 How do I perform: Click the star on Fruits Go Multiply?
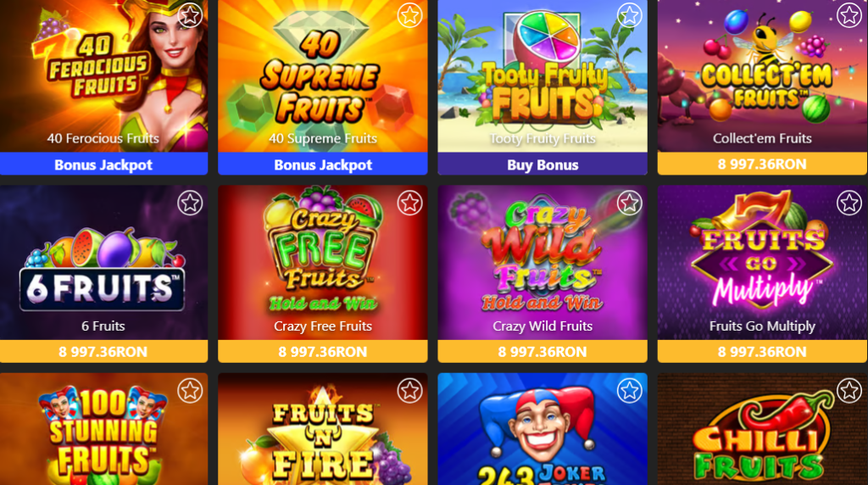click(x=849, y=203)
